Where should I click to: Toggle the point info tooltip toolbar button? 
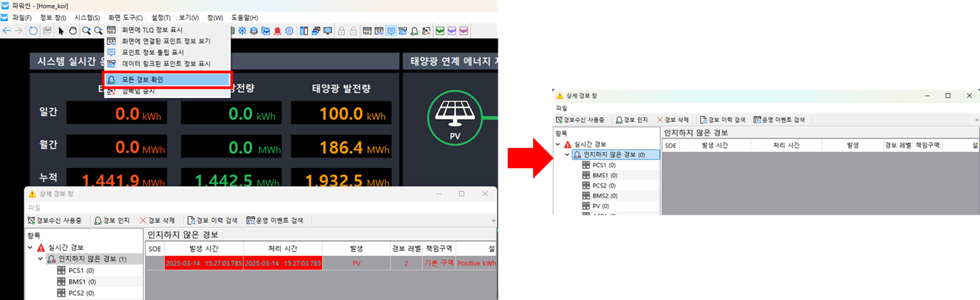[x=391, y=31]
